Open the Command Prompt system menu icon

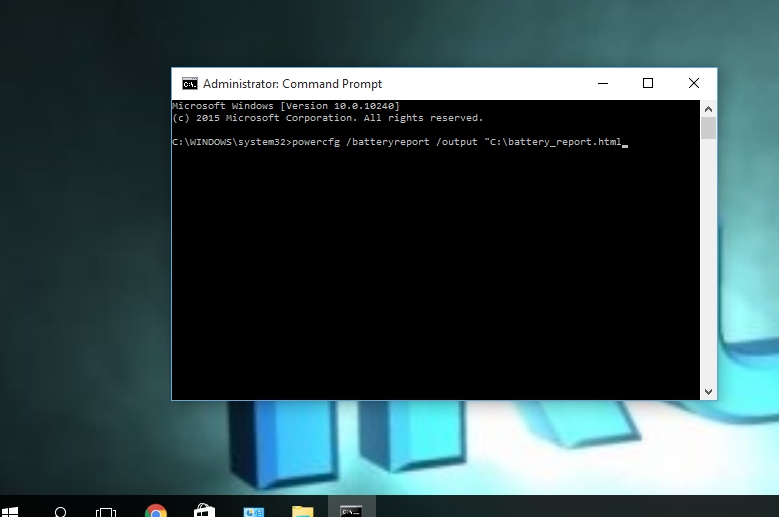[x=189, y=83]
